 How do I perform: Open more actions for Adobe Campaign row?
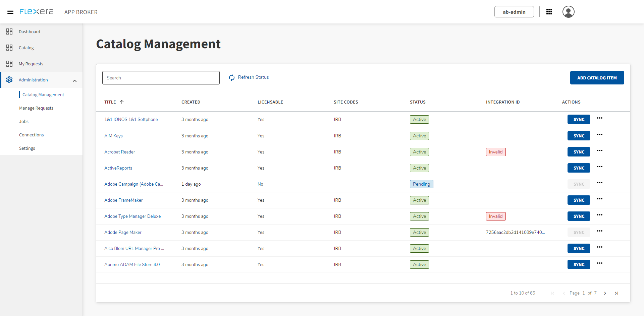(600, 183)
